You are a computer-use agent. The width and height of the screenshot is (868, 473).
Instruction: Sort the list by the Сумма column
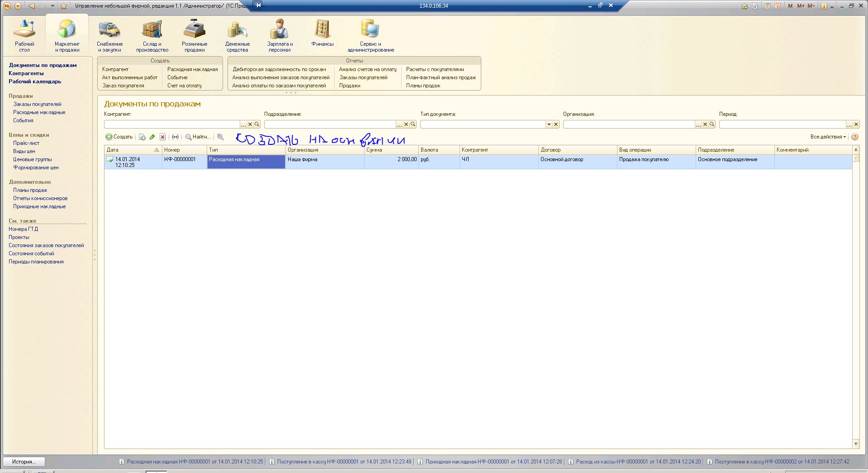[391, 150]
